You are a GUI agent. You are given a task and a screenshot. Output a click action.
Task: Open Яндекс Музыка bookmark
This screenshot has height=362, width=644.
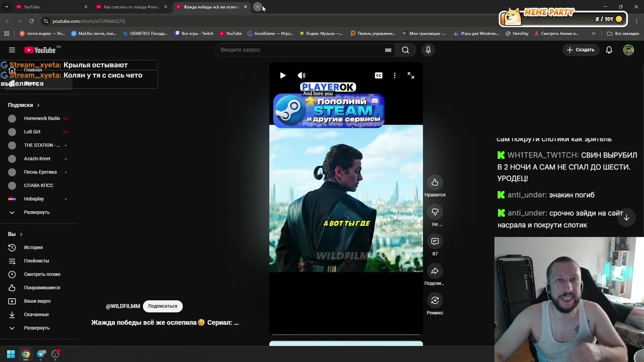320,34
